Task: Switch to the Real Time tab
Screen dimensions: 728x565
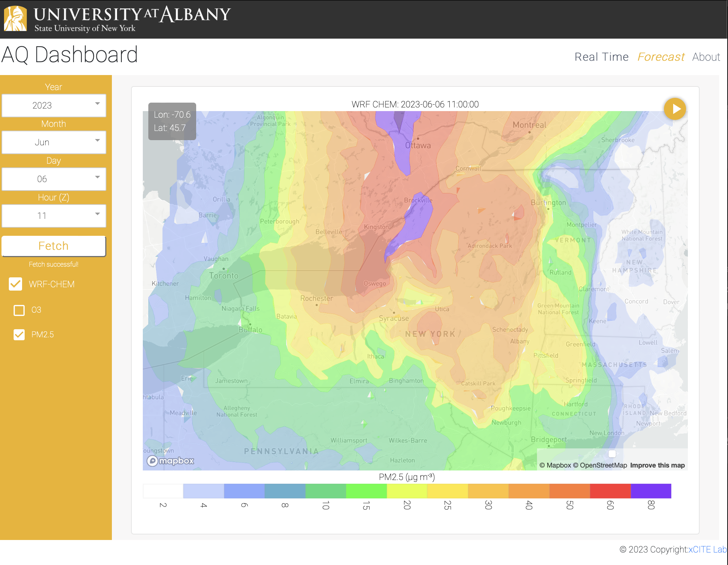Action: click(x=602, y=57)
